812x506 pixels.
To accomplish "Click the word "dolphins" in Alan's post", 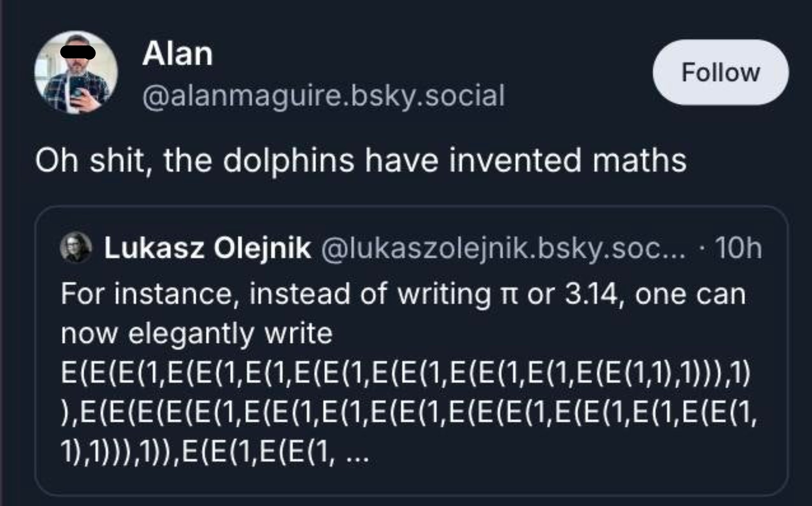I will tap(288, 161).
